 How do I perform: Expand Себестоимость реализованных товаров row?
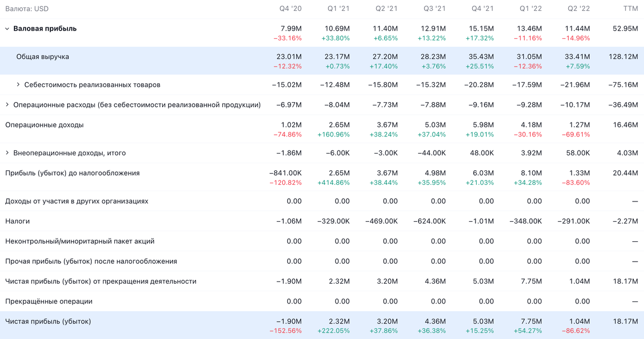[18, 85]
